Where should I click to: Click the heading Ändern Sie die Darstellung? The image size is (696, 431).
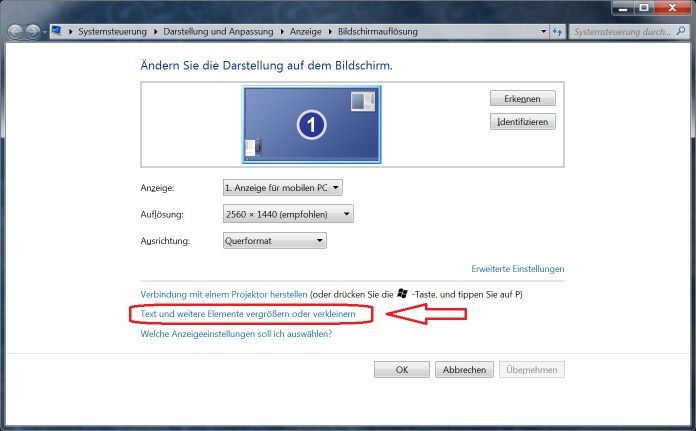pos(266,66)
